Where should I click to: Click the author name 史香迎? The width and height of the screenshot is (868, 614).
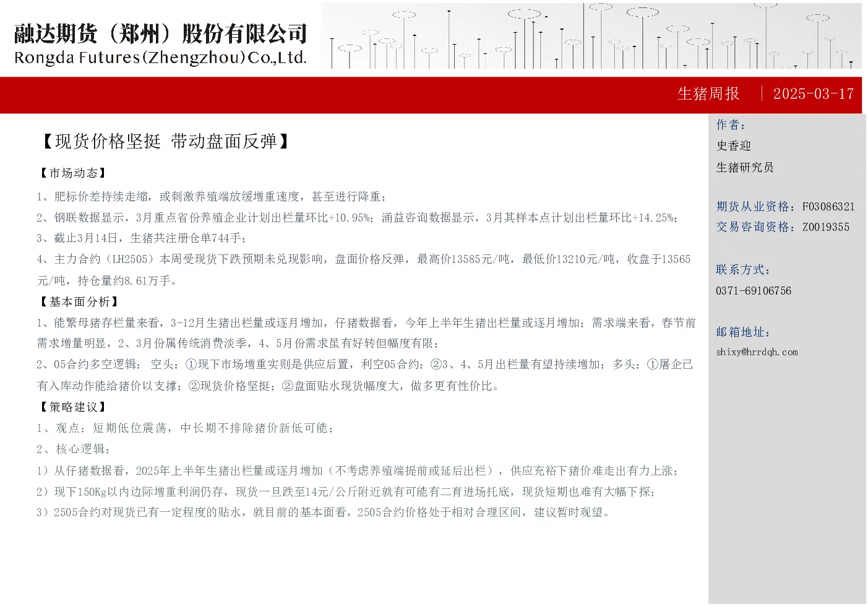(734, 145)
